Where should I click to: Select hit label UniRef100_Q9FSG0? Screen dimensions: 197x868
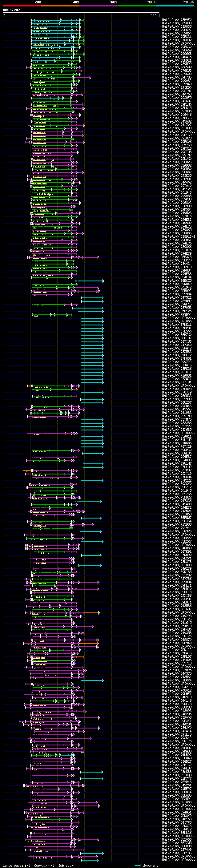point(177,47)
